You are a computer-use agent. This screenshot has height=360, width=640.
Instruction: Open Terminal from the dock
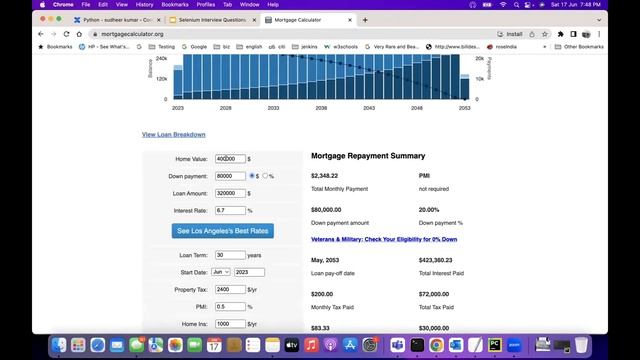tap(417, 345)
